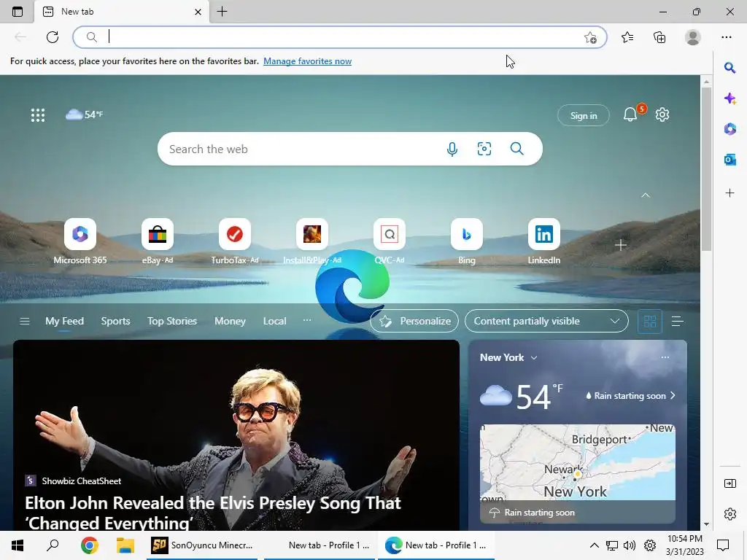The width and height of the screenshot is (747, 560).
Task: Open the New York weather map
Action: click(x=578, y=473)
